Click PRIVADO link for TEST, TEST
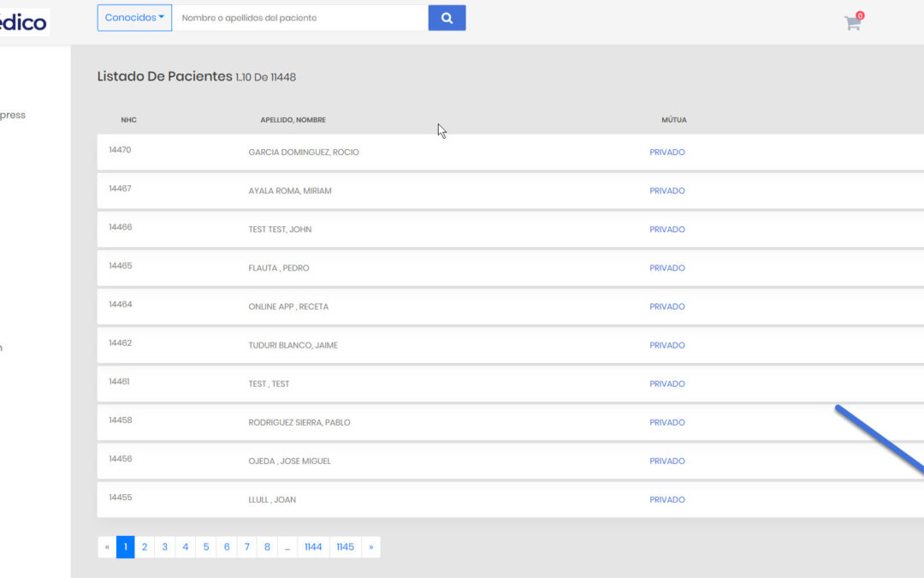Screen dimensions: 924x578 (x=667, y=384)
